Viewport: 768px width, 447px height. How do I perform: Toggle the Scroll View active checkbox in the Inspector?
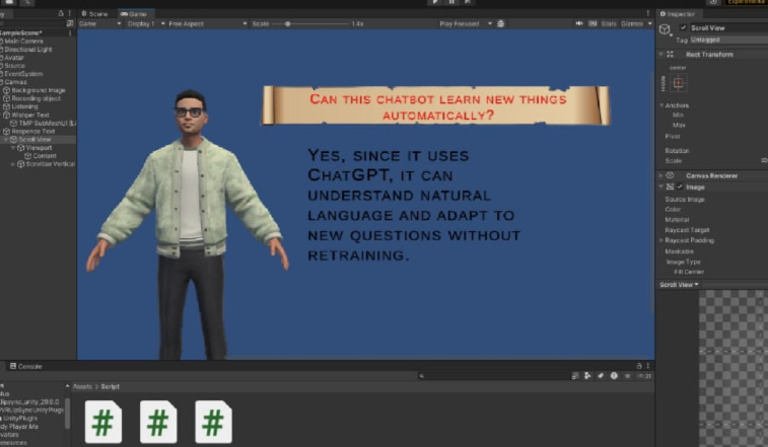point(683,28)
